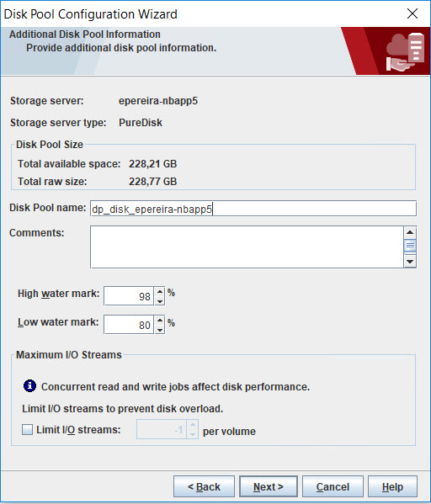
Task: Return with the Back button
Action: click(x=204, y=486)
